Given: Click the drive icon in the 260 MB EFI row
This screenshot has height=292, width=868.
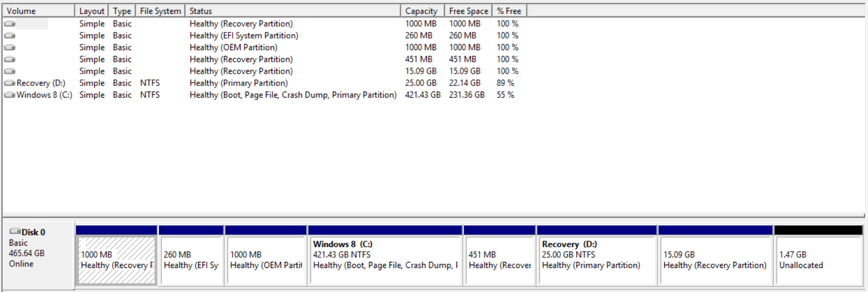Looking at the screenshot, I should [10, 36].
